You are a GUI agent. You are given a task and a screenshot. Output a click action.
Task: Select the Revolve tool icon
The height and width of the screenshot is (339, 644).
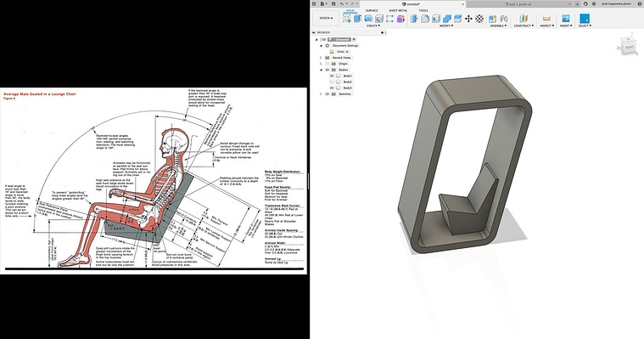pyautogui.click(x=368, y=19)
